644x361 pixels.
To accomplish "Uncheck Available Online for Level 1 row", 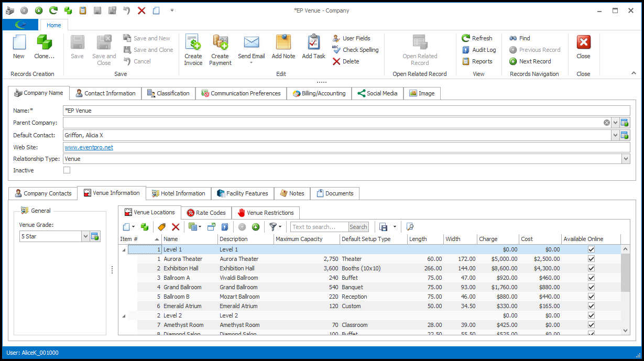I will 591,249.
